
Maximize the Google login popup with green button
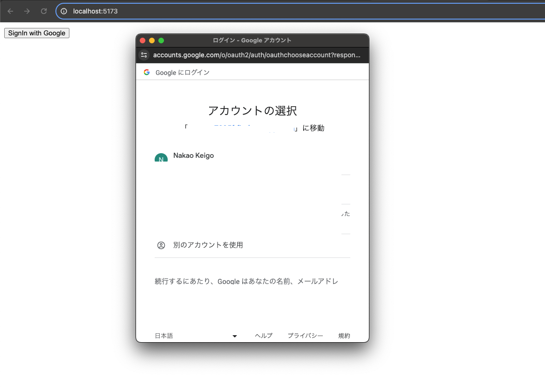tap(161, 41)
